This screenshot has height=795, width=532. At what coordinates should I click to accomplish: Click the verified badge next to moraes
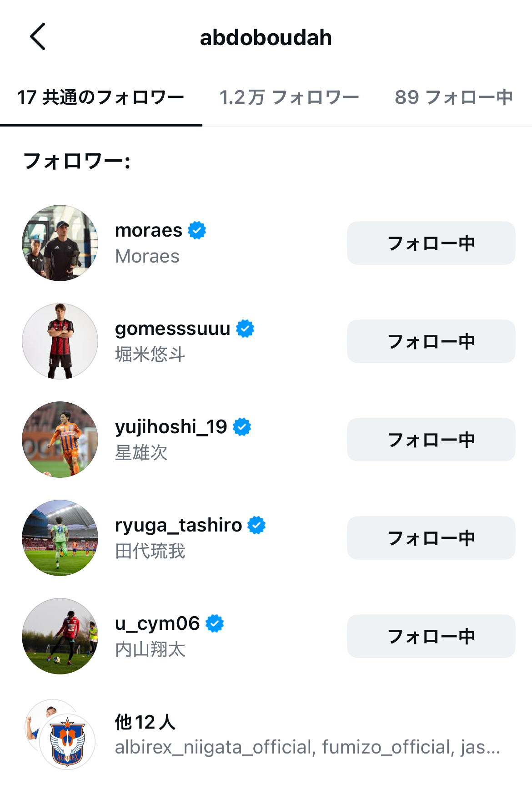click(x=197, y=230)
